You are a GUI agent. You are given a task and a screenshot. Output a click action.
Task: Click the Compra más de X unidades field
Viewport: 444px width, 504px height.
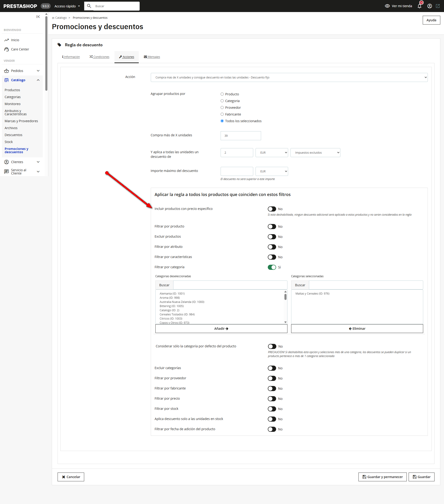pos(241,136)
